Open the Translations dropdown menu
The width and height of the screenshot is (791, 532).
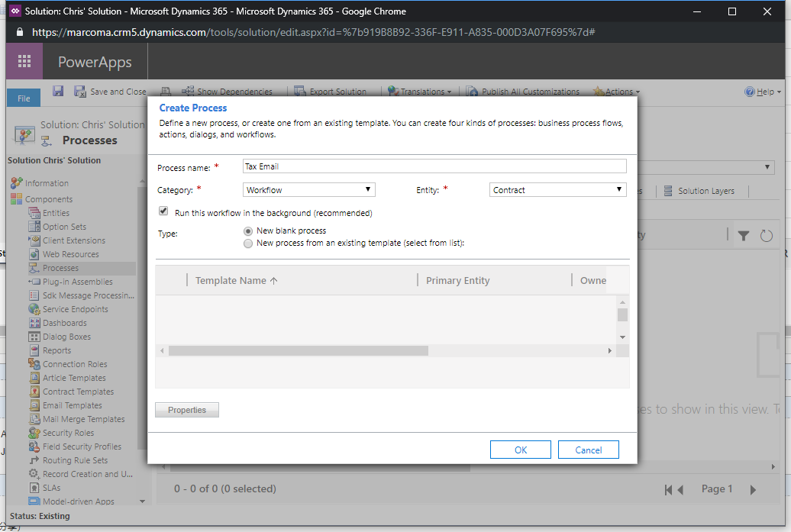420,92
